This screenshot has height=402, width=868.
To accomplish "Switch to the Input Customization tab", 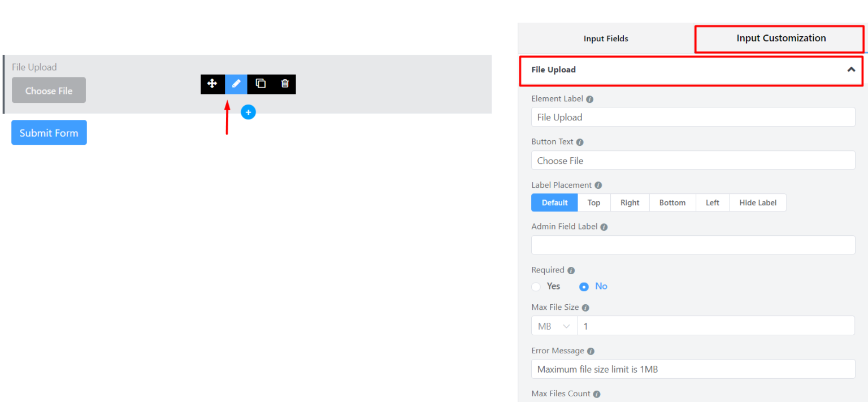I will pos(780,38).
